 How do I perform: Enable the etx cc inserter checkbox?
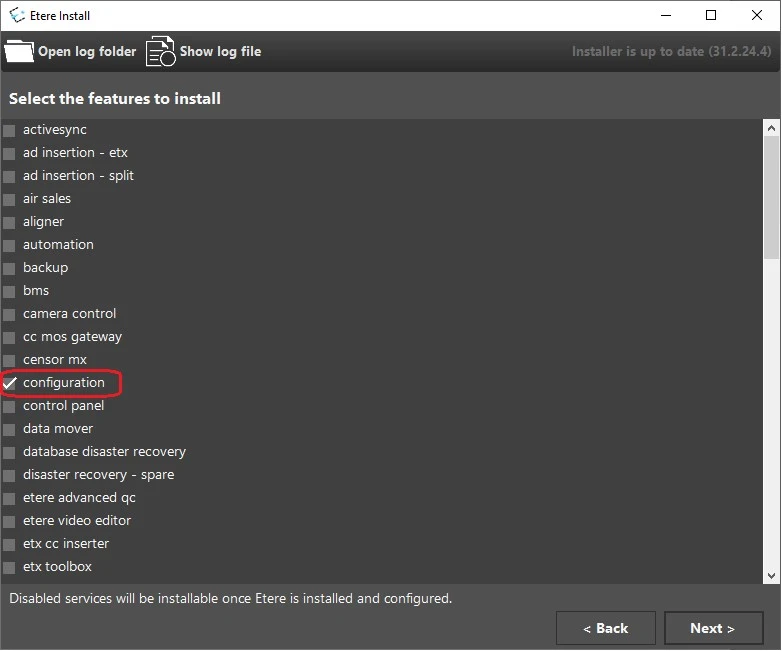tap(9, 545)
